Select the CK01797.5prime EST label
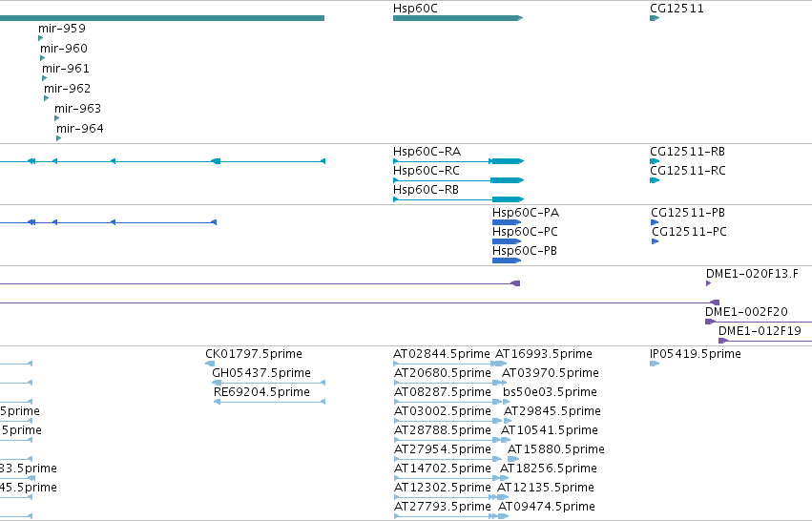Image resolution: width=812 pixels, height=521 pixels. (x=254, y=354)
